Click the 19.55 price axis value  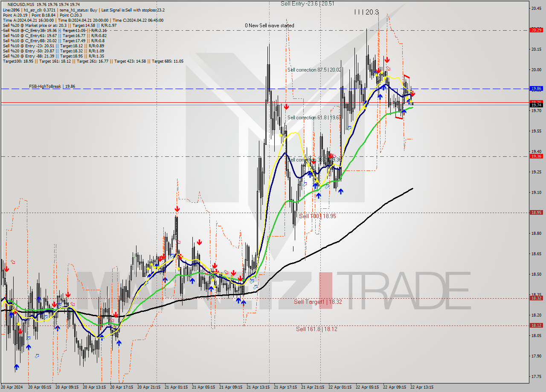(x=536, y=131)
